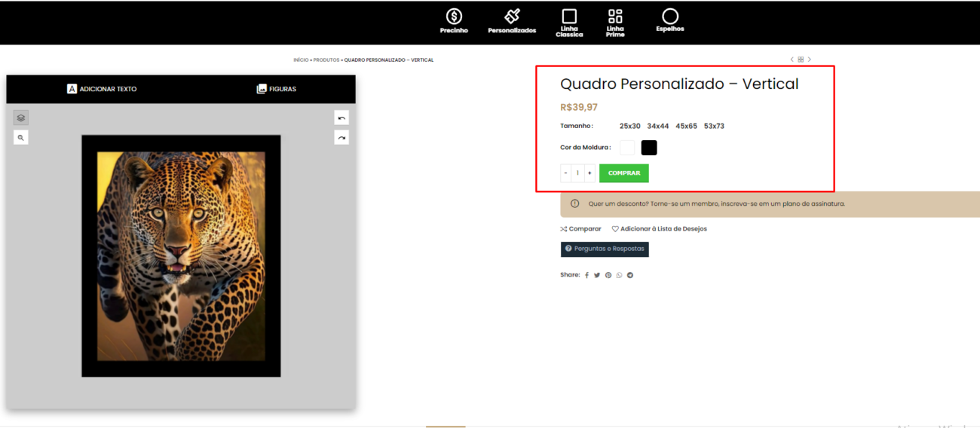This screenshot has height=428, width=980.
Task: Choose the 45x65 size option
Action: pyautogui.click(x=686, y=127)
